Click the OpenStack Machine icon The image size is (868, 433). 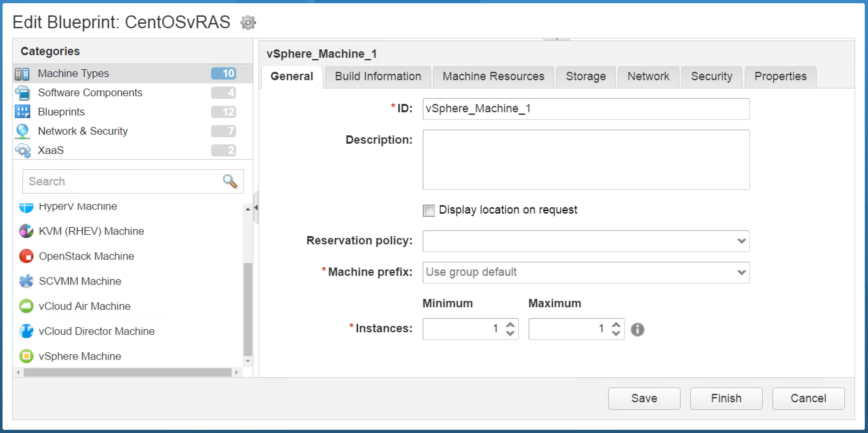(26, 256)
